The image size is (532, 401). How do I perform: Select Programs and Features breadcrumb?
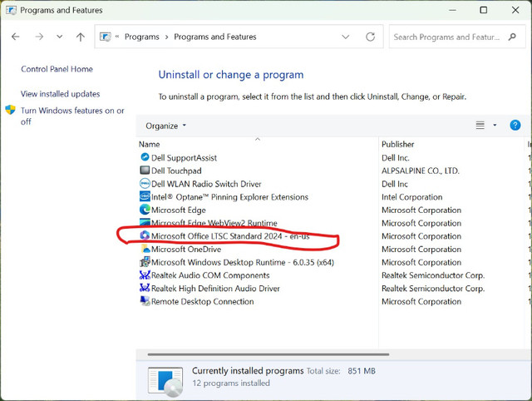tap(215, 37)
